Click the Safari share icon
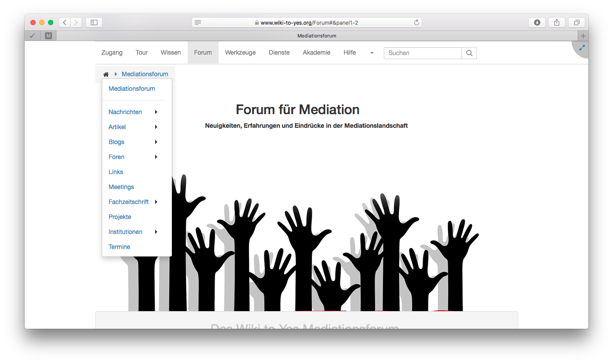613x364 pixels. click(x=557, y=22)
